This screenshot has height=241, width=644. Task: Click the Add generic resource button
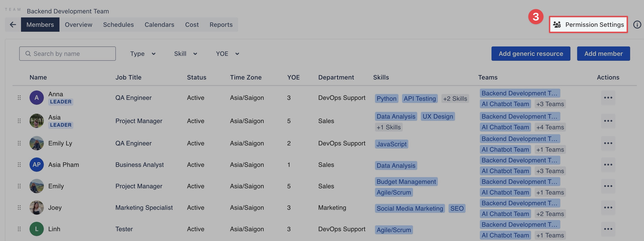tap(530, 54)
